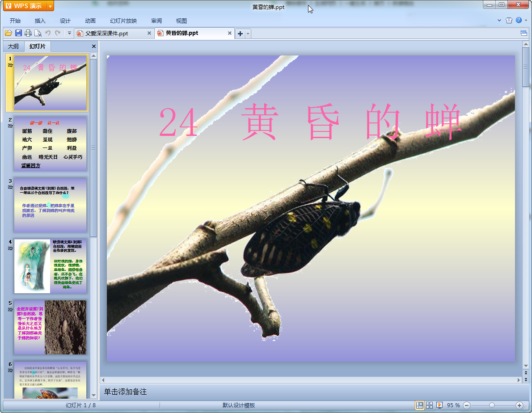Click the WPS 演示 logo button
The image size is (532, 413).
[25, 6]
